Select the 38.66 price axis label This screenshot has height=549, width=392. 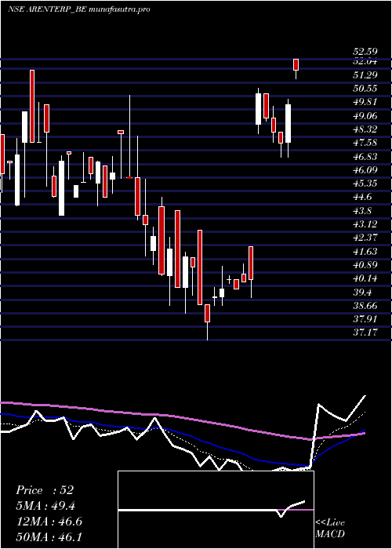[x=365, y=306]
